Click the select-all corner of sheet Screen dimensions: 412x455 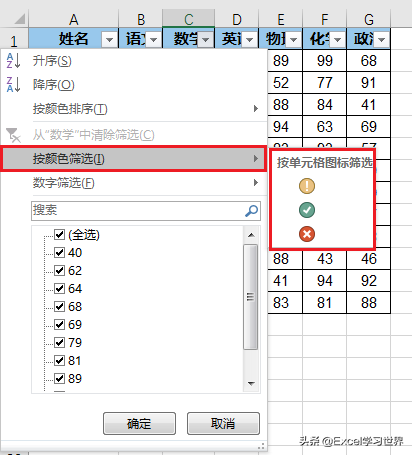(x=19, y=20)
